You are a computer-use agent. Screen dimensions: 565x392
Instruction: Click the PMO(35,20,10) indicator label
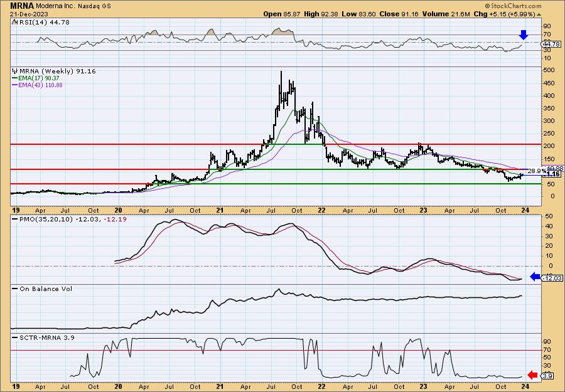(x=46, y=219)
